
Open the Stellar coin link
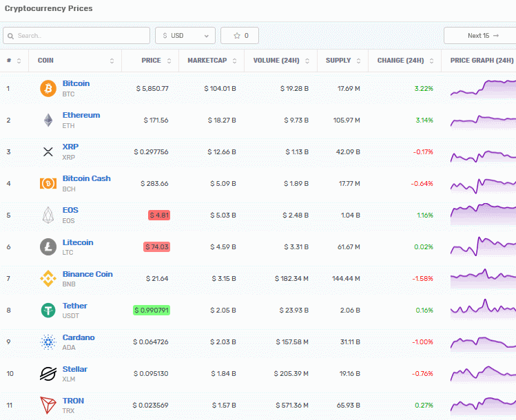pos(75,369)
